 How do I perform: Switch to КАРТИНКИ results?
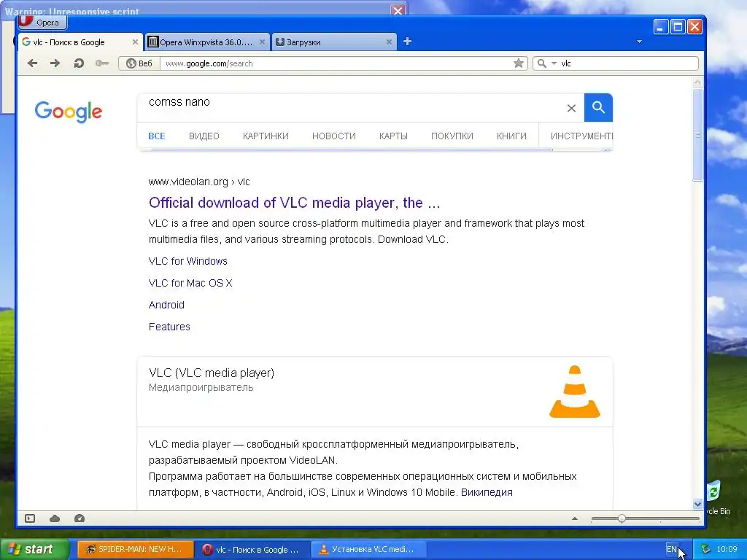tap(266, 136)
